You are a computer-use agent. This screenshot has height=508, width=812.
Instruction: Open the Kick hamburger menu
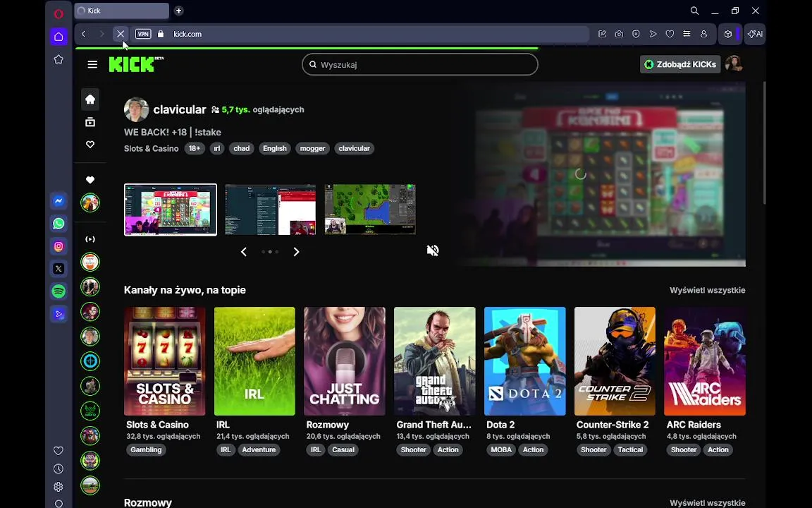(x=92, y=64)
